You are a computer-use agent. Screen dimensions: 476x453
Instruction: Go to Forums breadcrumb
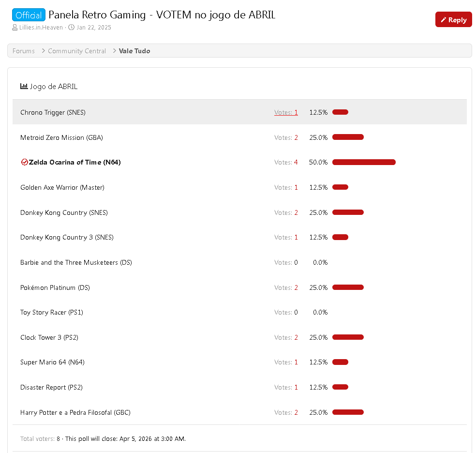click(24, 51)
